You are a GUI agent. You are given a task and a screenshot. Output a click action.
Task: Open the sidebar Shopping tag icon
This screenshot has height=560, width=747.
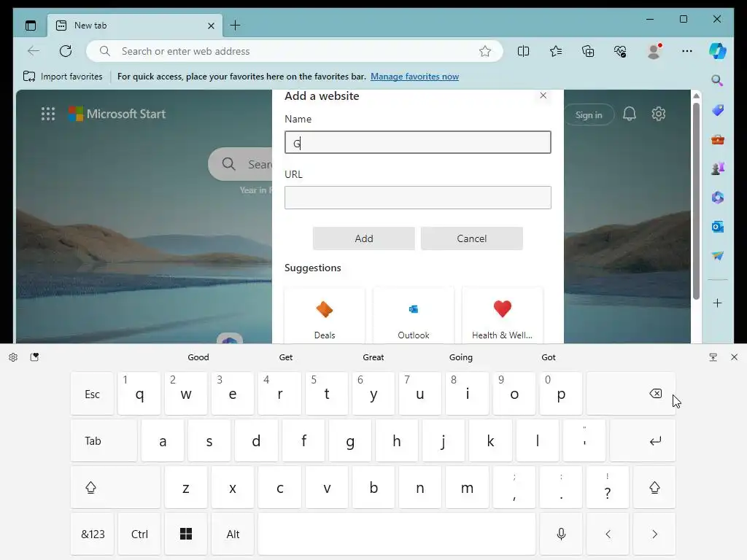tap(718, 111)
